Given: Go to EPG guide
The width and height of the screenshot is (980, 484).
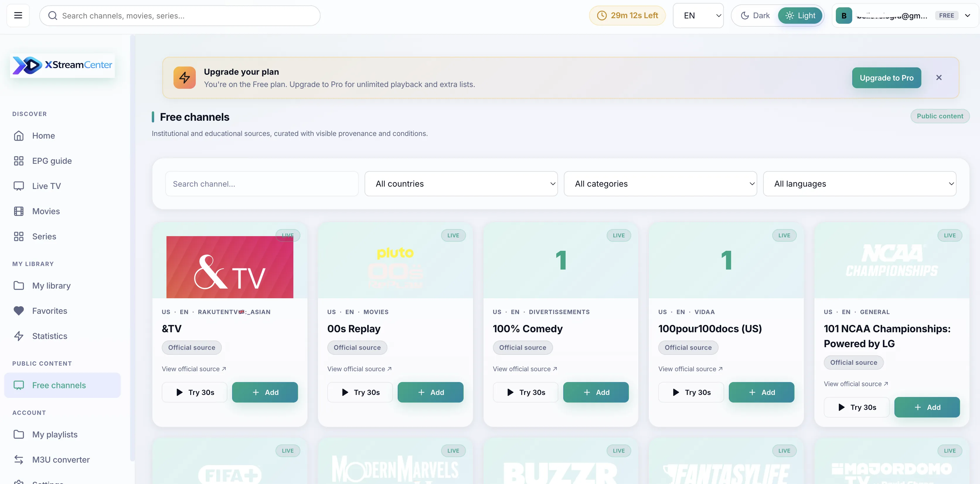Looking at the screenshot, I should pos(62,161).
